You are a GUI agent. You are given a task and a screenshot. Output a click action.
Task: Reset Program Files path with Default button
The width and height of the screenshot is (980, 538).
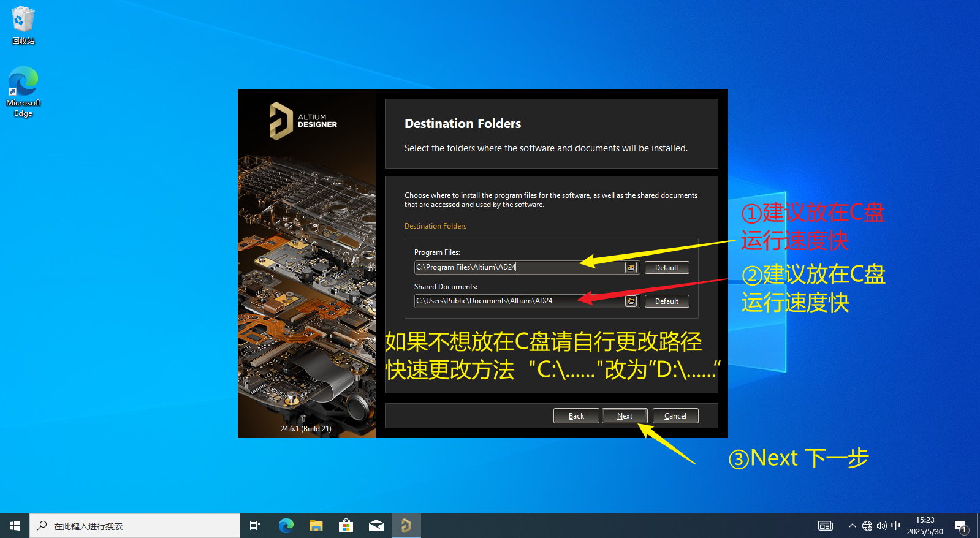pos(667,268)
